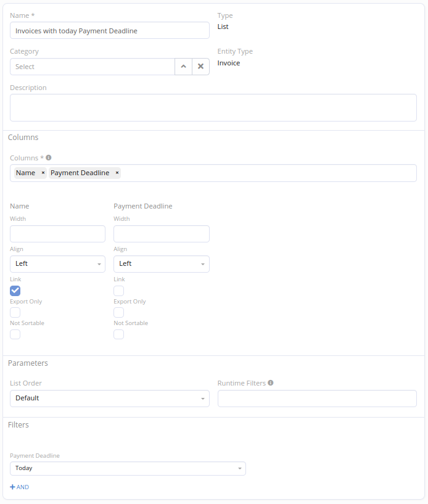Clear the Category field with X icon
Image resolution: width=428 pixels, height=504 pixels.
click(x=200, y=67)
